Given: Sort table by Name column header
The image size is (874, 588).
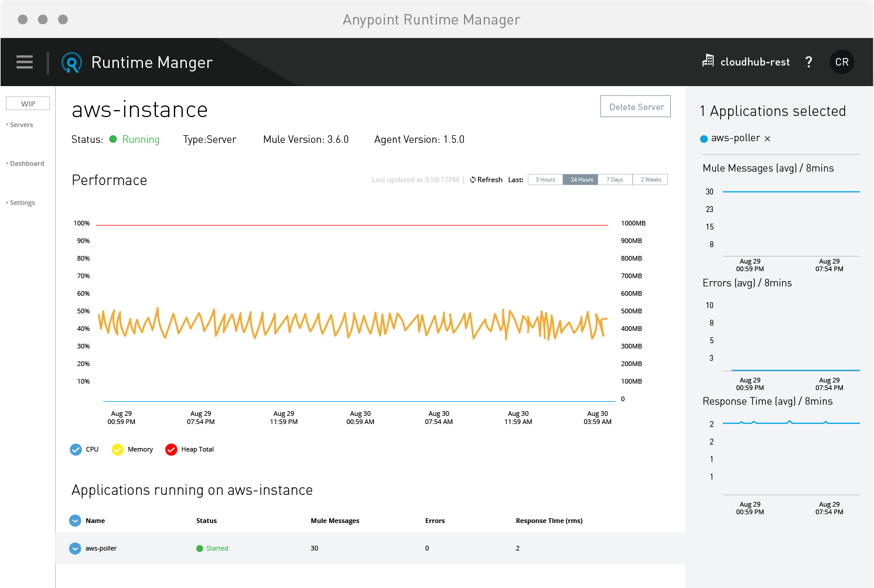Looking at the screenshot, I should pos(95,521).
